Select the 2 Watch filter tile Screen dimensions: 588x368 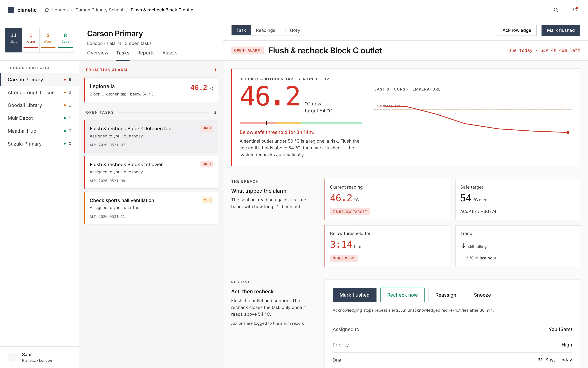coord(48,40)
